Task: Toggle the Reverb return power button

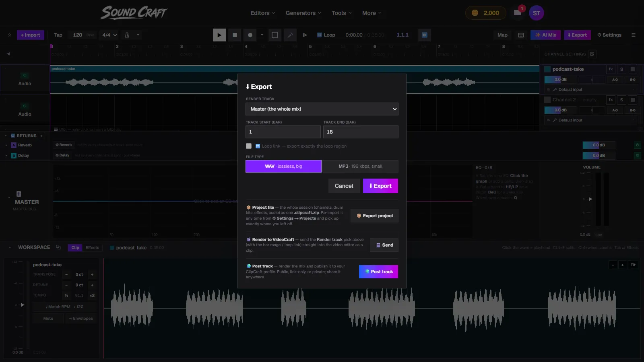Action: tap(637, 145)
